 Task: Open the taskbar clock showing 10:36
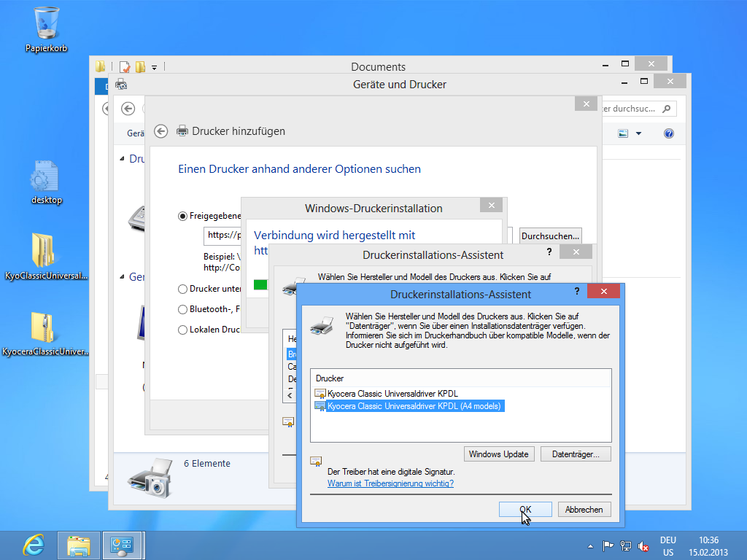(708, 546)
